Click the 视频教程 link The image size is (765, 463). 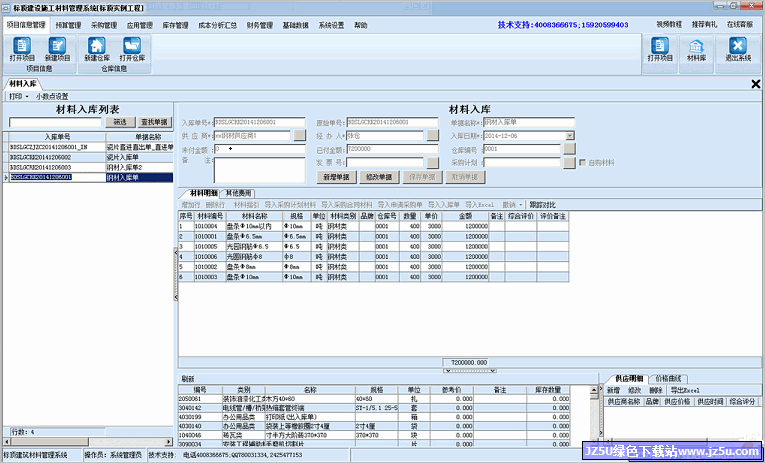(669, 24)
